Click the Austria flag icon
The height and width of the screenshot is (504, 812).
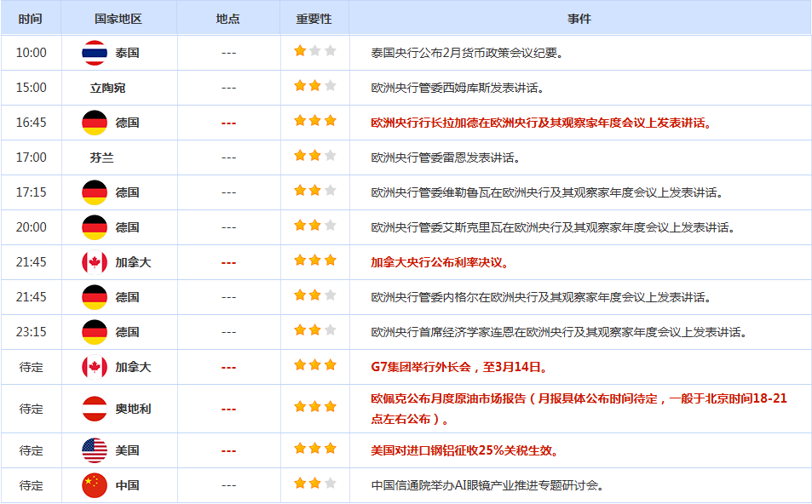(x=94, y=409)
